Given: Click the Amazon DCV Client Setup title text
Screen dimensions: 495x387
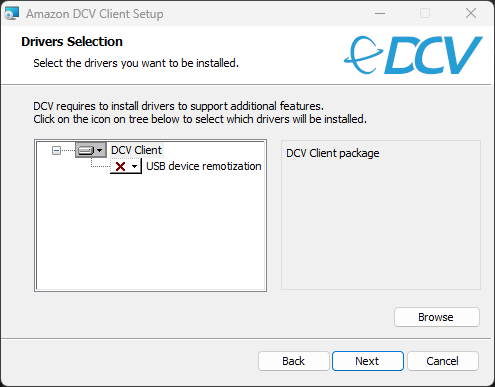Looking at the screenshot, I should [95, 14].
